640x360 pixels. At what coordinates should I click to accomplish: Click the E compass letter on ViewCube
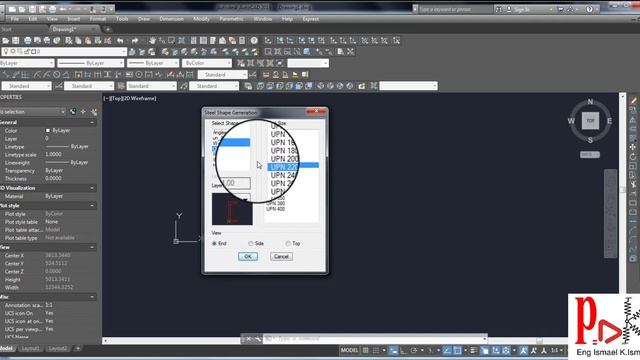click(x=609, y=121)
